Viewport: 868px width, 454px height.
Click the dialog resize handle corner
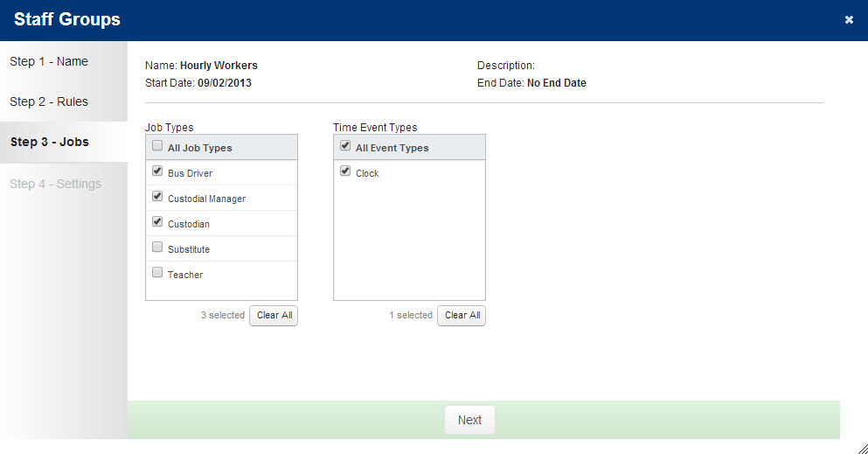pyautogui.click(x=863, y=449)
